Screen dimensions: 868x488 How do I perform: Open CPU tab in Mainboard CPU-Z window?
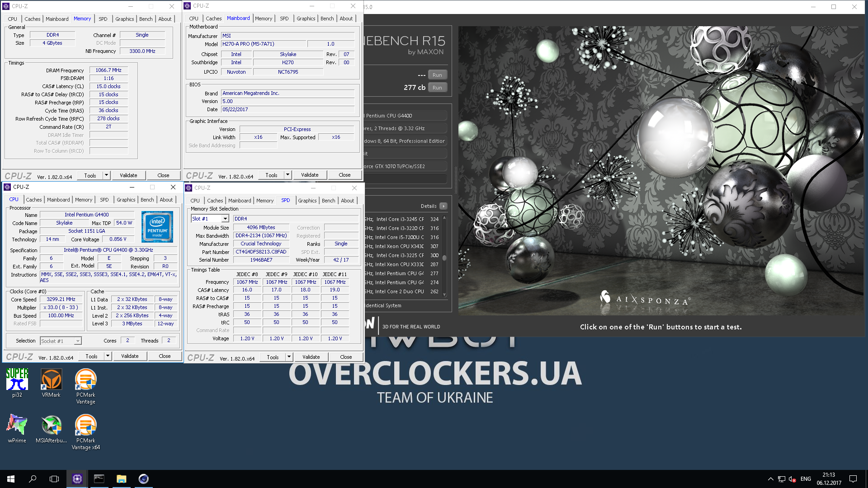click(193, 19)
